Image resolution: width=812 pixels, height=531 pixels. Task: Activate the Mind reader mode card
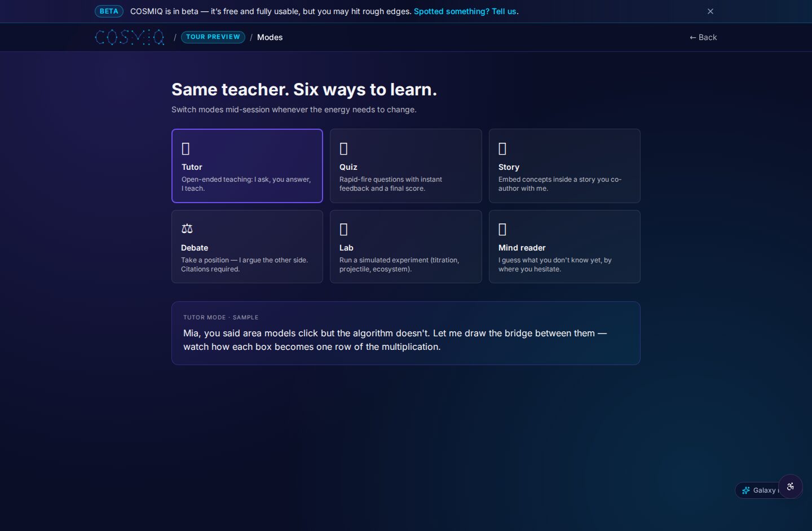(x=564, y=247)
